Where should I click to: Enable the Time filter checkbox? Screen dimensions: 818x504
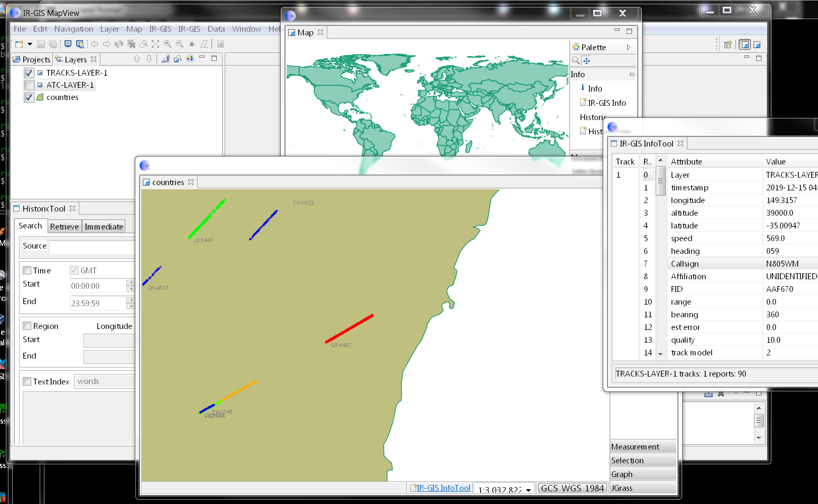pos(27,271)
